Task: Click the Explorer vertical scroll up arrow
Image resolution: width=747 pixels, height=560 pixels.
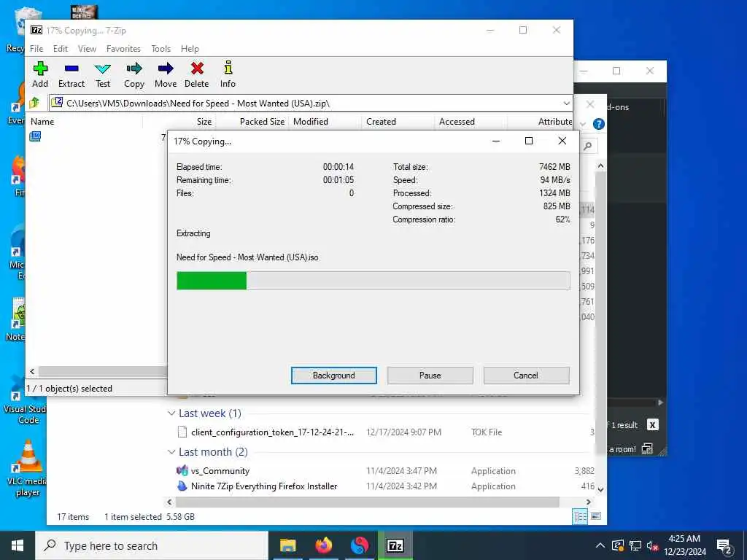Action: 601,166
